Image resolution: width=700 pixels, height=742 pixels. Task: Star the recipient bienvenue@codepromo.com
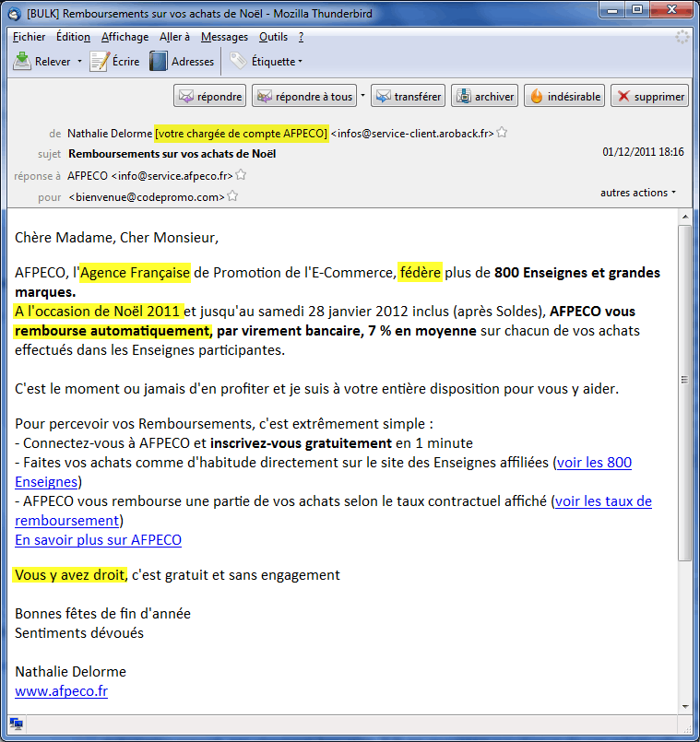pos(232,195)
